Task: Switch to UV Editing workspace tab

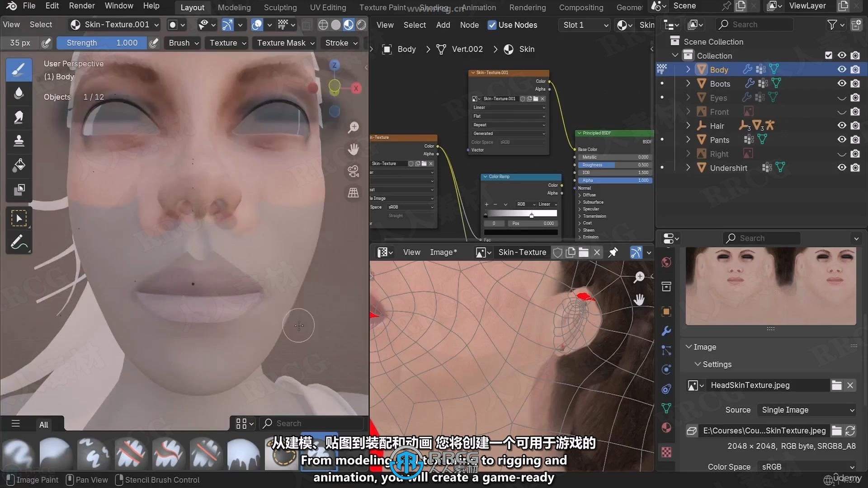Action: click(x=328, y=7)
